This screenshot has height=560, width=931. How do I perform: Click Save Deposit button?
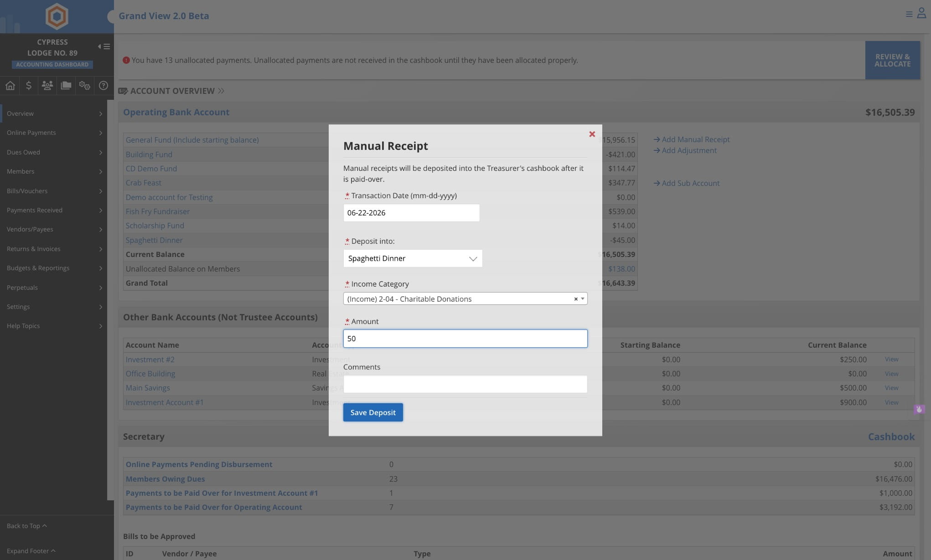pyautogui.click(x=373, y=412)
